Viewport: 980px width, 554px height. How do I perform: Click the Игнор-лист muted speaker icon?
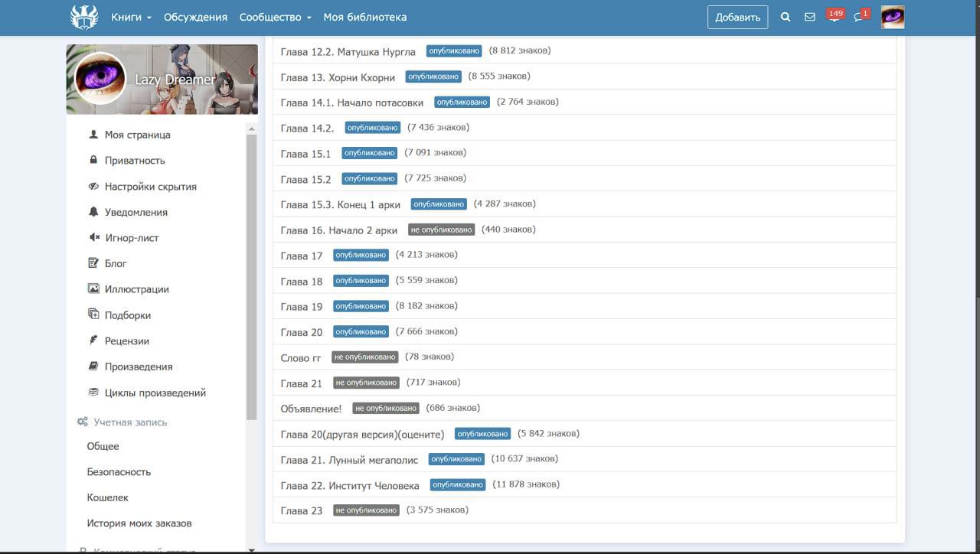(x=93, y=238)
